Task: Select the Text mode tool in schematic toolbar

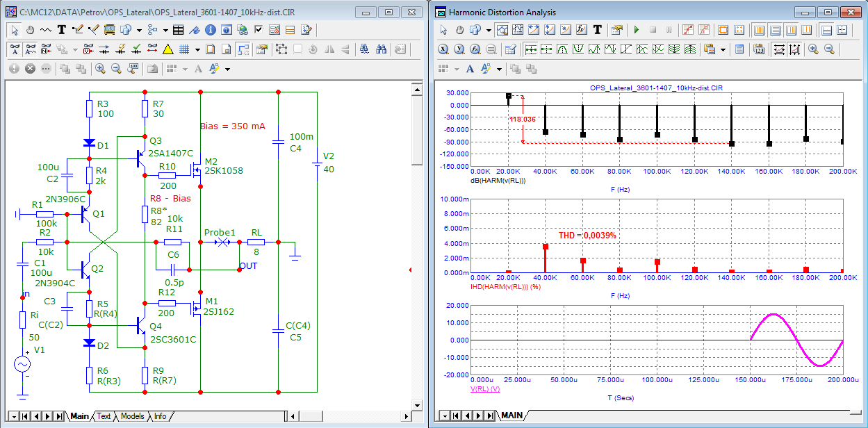Action: point(61,30)
